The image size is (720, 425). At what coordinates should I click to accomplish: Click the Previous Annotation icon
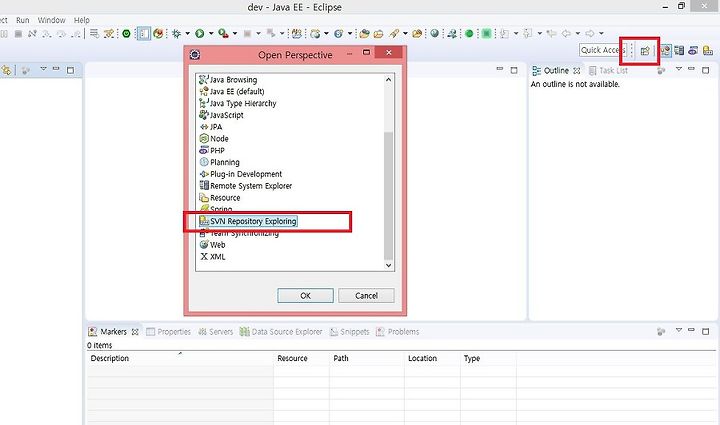pos(528,34)
